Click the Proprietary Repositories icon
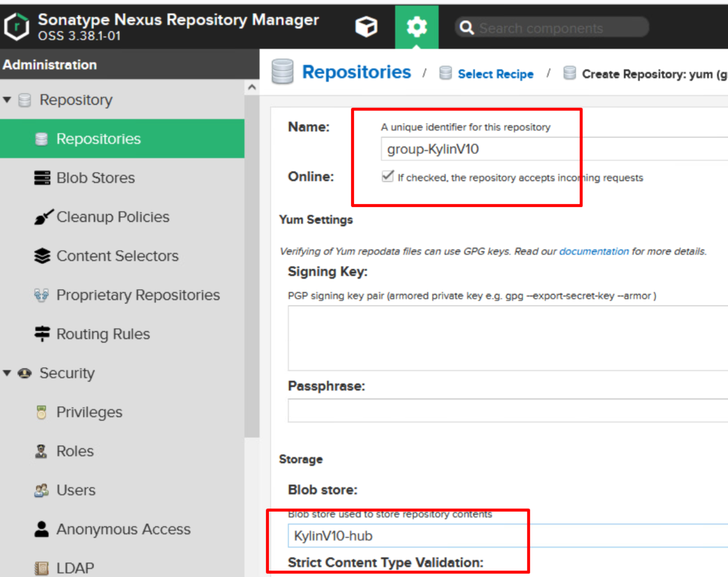 pyautogui.click(x=42, y=295)
